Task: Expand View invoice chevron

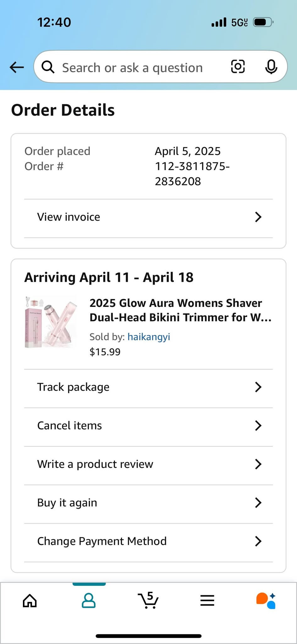Action: [258, 217]
